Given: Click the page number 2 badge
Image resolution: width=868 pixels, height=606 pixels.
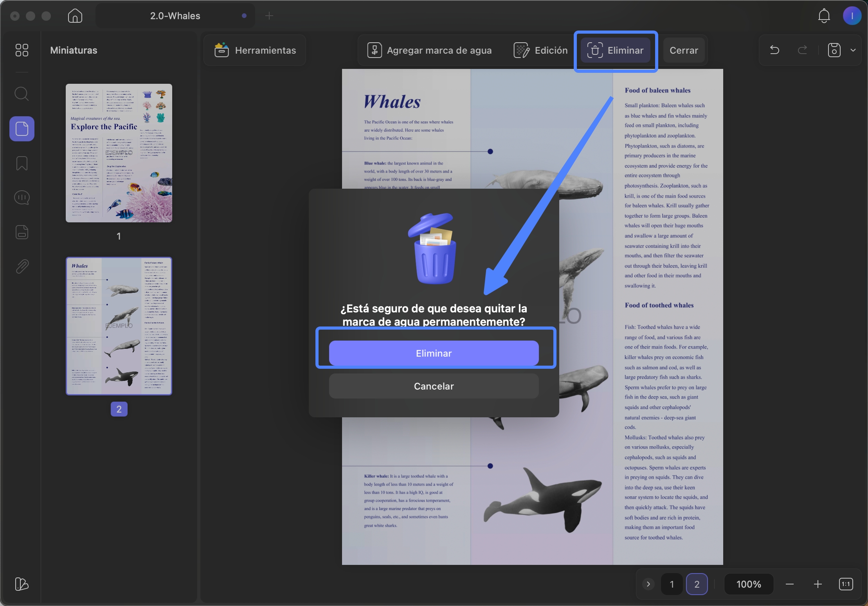Looking at the screenshot, I should [119, 409].
